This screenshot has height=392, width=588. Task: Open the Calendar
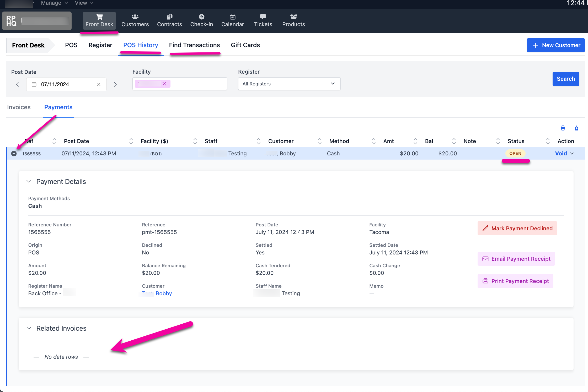[232, 21]
